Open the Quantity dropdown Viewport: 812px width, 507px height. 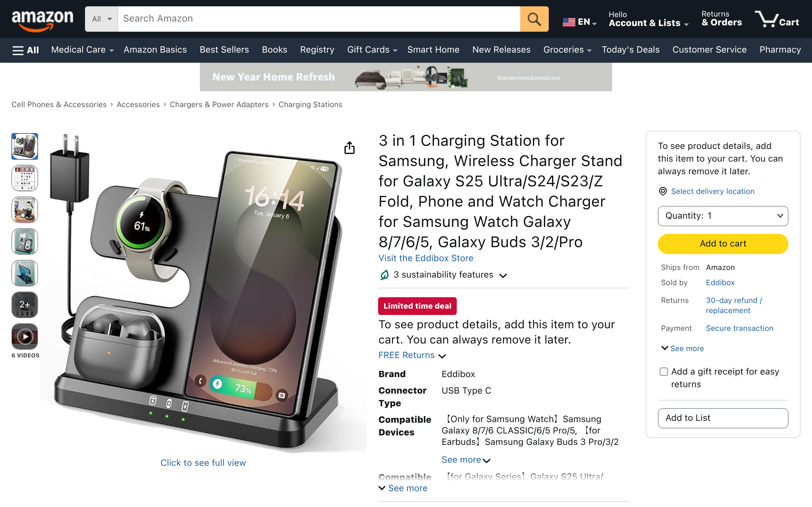(723, 216)
